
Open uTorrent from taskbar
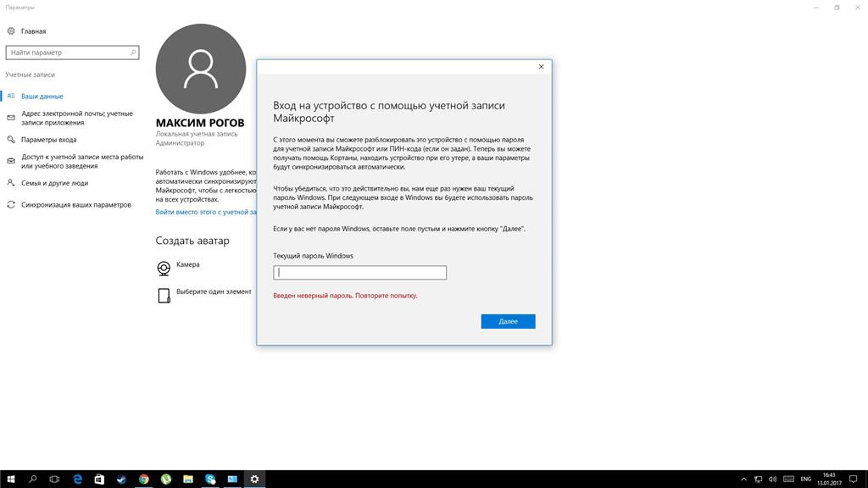click(x=166, y=480)
